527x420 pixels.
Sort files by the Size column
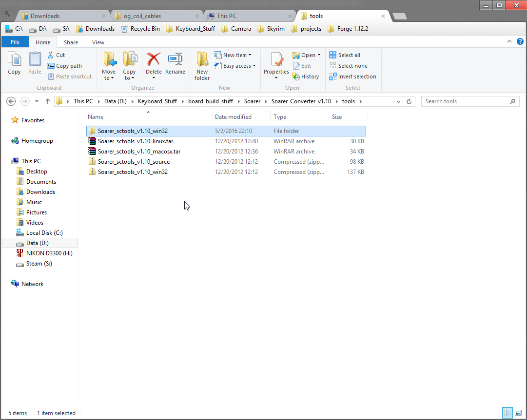pos(337,117)
